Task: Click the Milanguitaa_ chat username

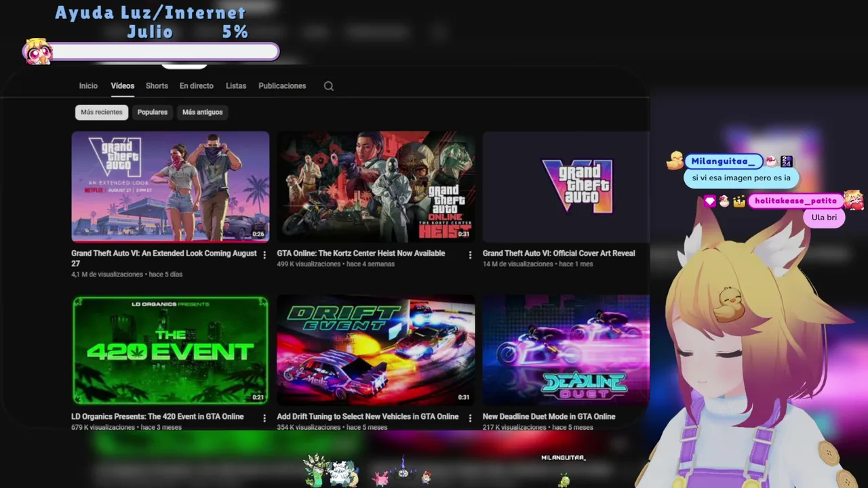Action: (x=724, y=161)
